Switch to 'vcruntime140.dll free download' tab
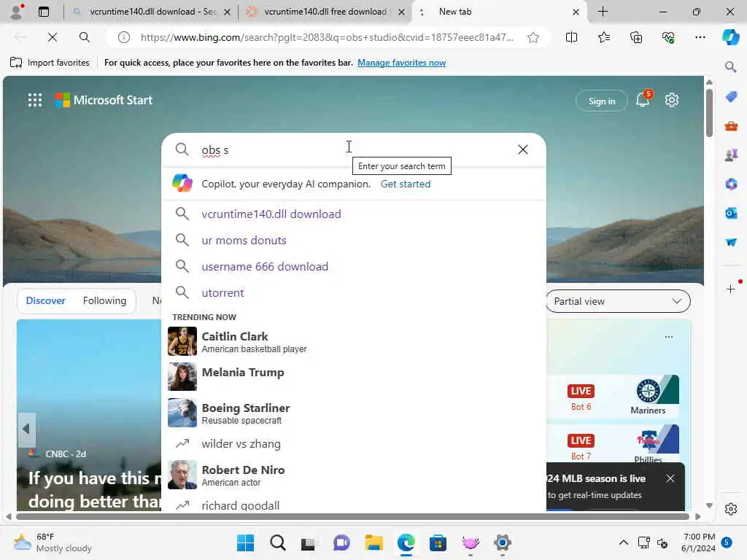The width and height of the screenshot is (747, 560). coord(325,12)
